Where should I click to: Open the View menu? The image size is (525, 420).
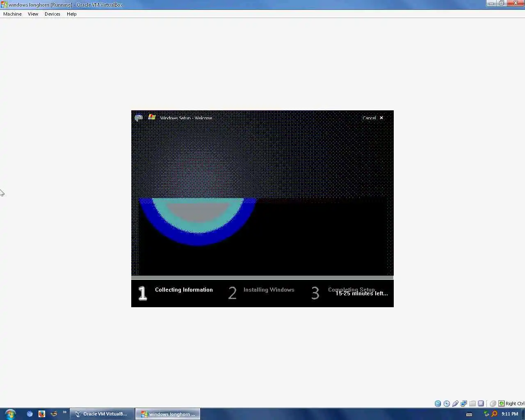pyautogui.click(x=33, y=14)
